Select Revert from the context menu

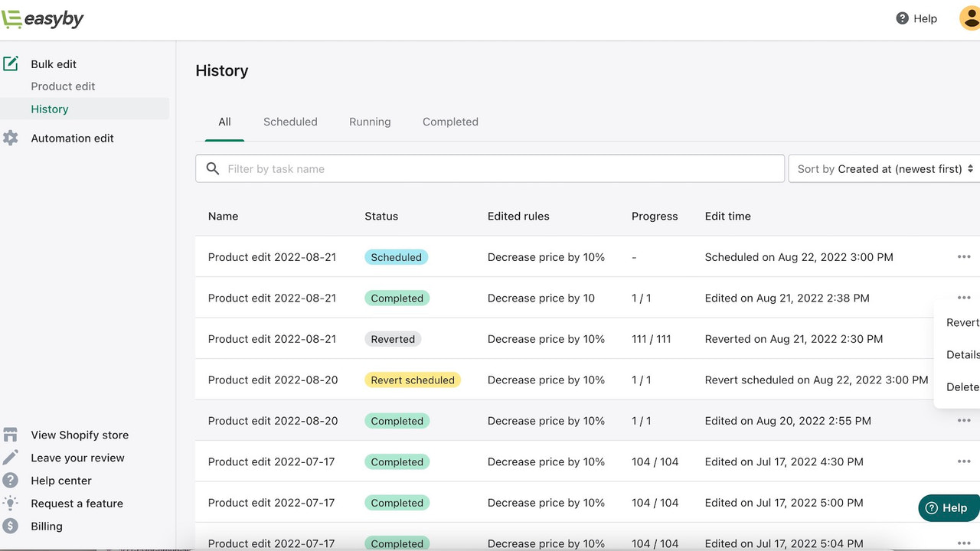click(x=962, y=322)
